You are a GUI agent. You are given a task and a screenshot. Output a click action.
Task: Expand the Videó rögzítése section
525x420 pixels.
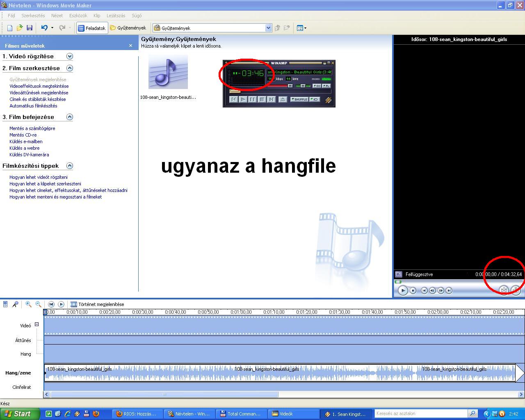(70, 56)
